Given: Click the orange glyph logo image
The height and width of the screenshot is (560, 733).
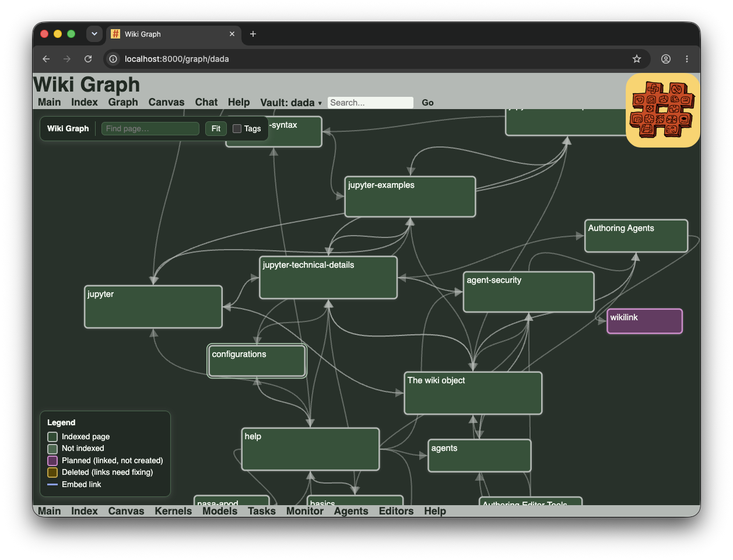Looking at the screenshot, I should (662, 110).
